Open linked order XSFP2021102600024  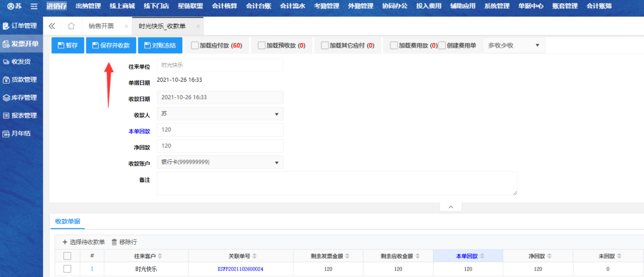[x=240, y=269]
